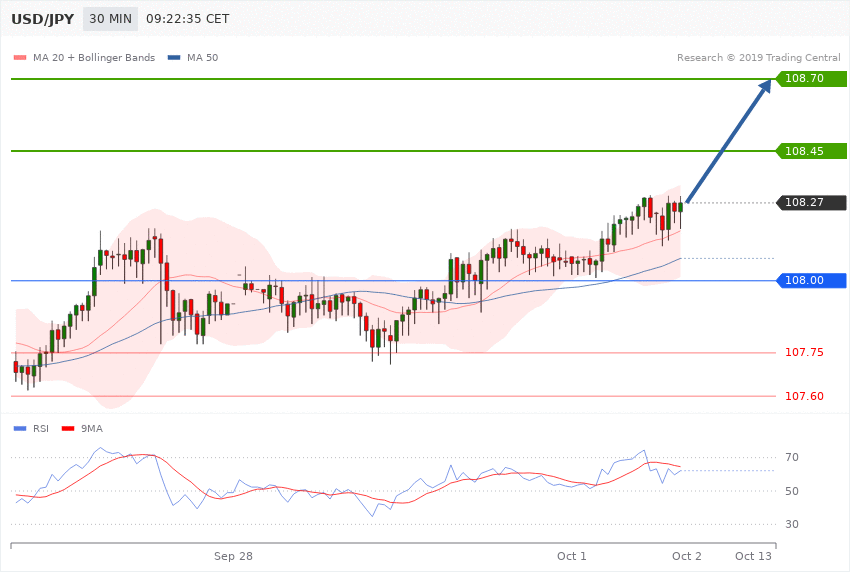This screenshot has height=576, width=850.
Task: Click the 107.75 support price label
Action: coord(804,353)
